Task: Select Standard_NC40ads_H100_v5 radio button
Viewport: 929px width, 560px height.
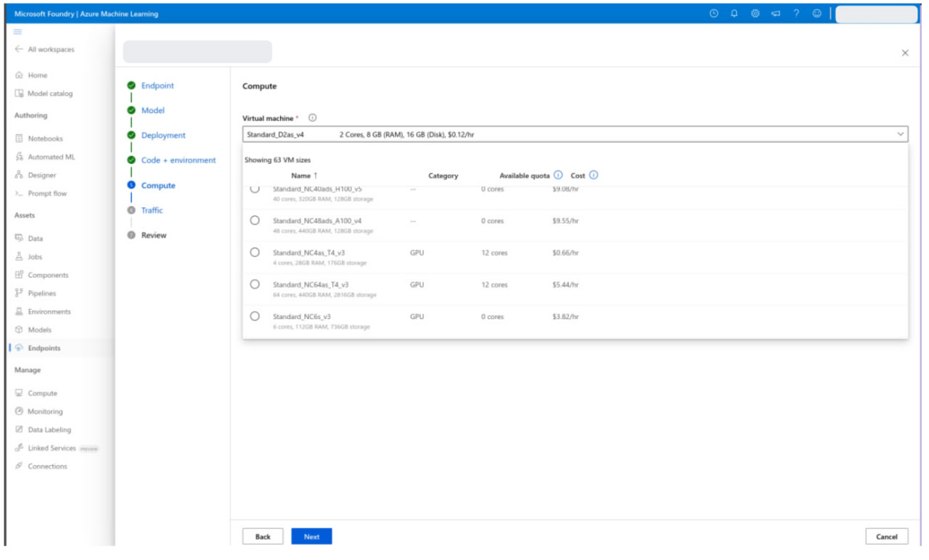Action: [255, 189]
